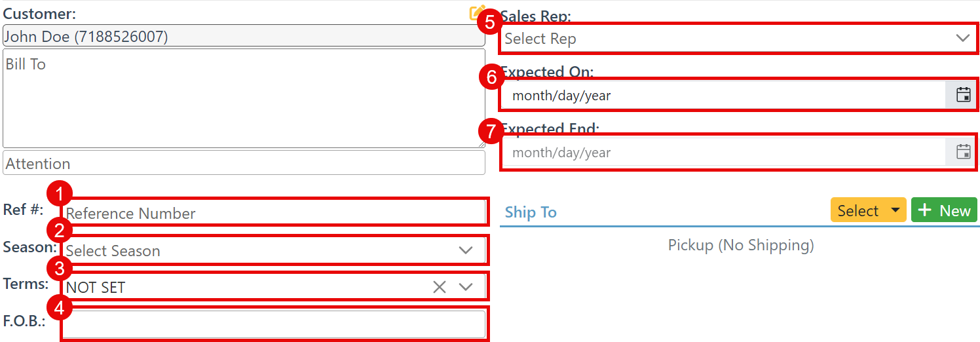Click the green New button
980x342 pixels.
point(944,210)
